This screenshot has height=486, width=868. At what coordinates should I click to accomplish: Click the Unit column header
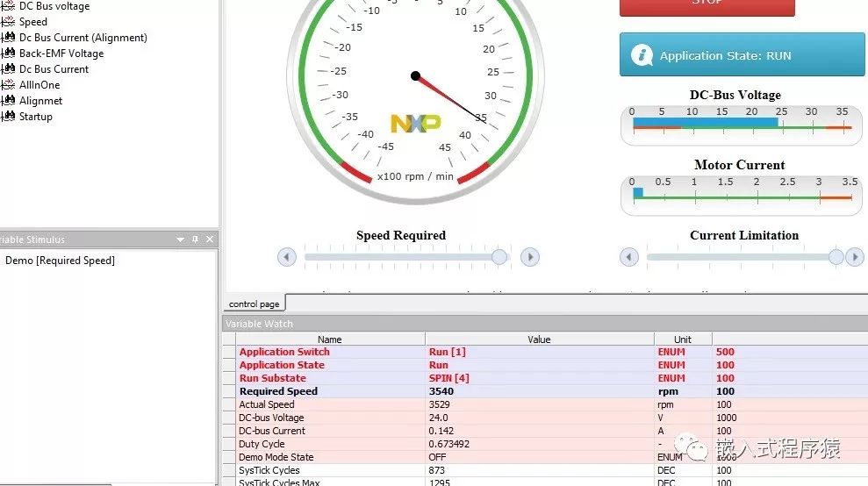coord(683,339)
